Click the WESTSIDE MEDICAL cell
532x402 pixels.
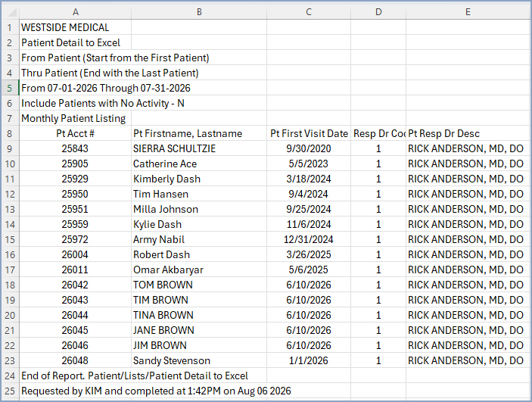76,27
